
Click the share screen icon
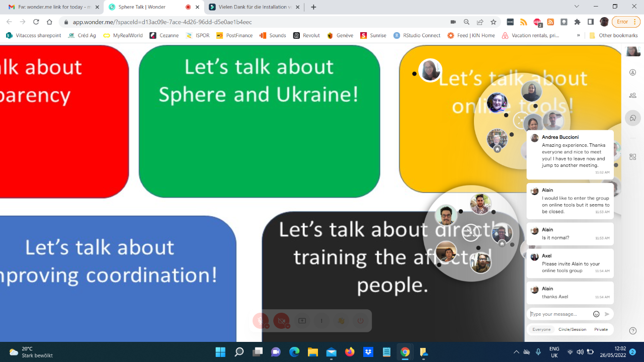(302, 321)
